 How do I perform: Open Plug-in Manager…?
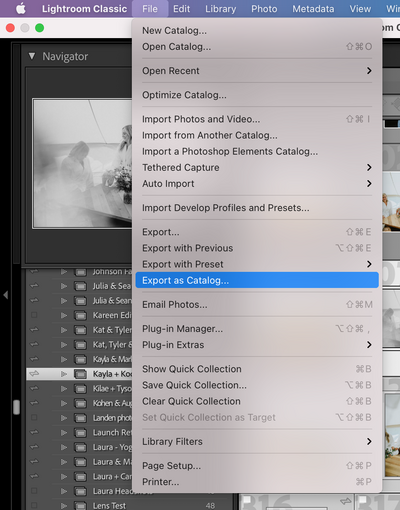click(x=257, y=329)
